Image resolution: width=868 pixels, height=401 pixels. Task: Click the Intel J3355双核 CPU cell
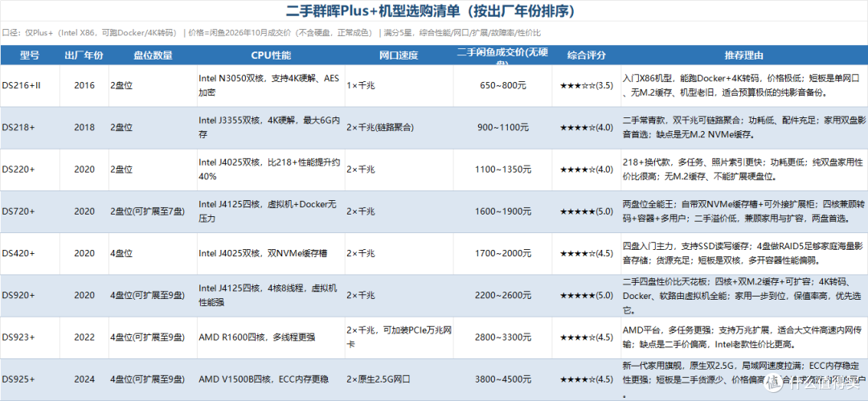[271, 128]
